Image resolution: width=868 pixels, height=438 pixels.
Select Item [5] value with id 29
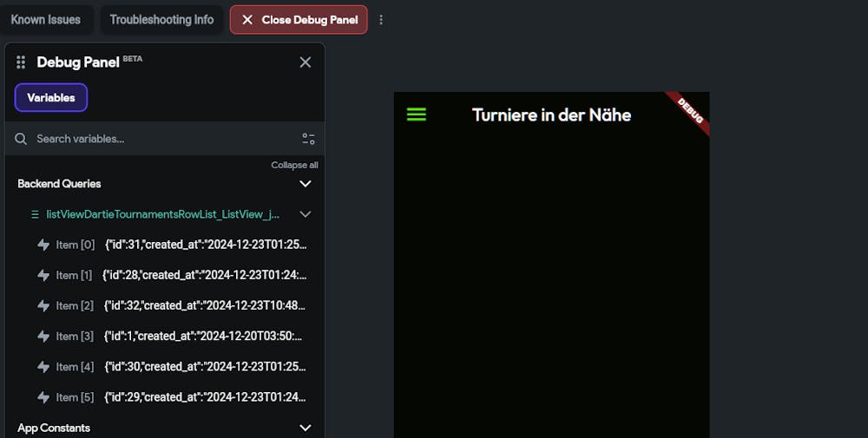(205, 396)
